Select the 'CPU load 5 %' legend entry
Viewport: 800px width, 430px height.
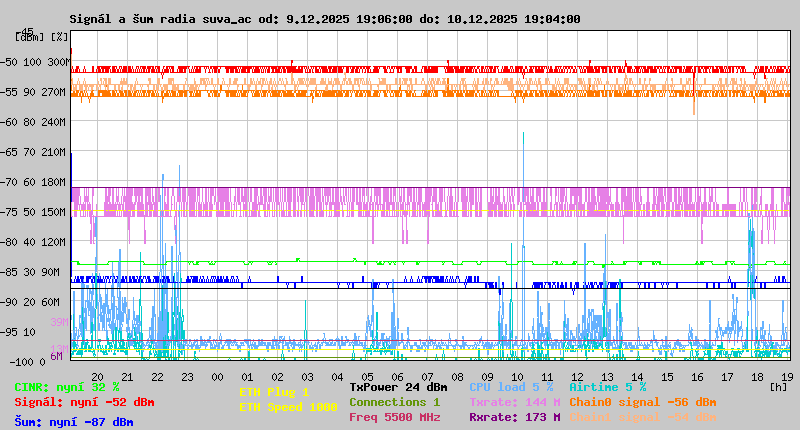511,387
